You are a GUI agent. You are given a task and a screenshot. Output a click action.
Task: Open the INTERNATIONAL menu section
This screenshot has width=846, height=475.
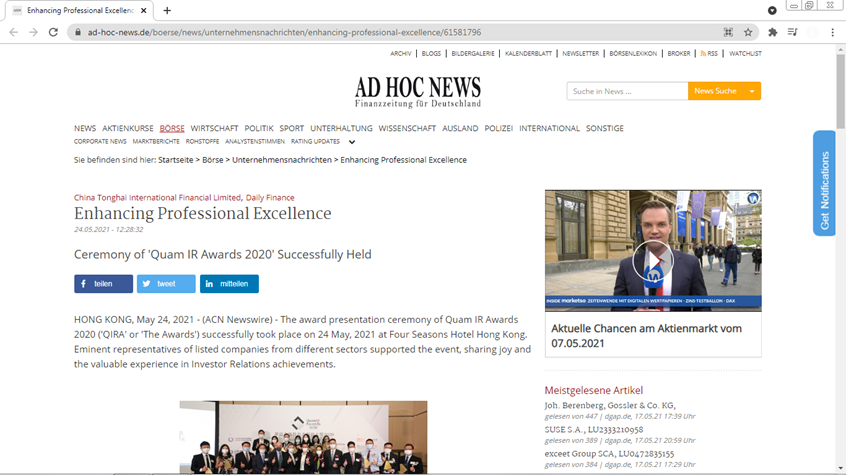(549, 128)
